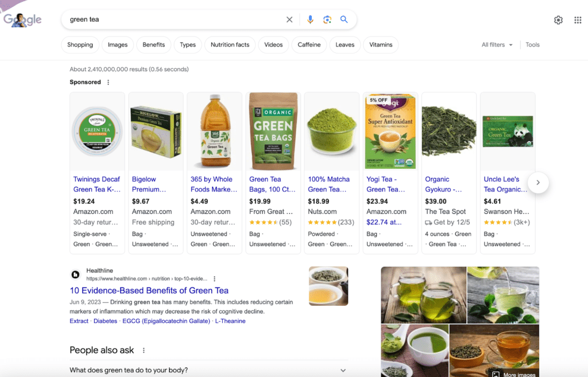The width and height of the screenshot is (588, 377).
Task: Select the Types filter chip
Action: (x=188, y=45)
